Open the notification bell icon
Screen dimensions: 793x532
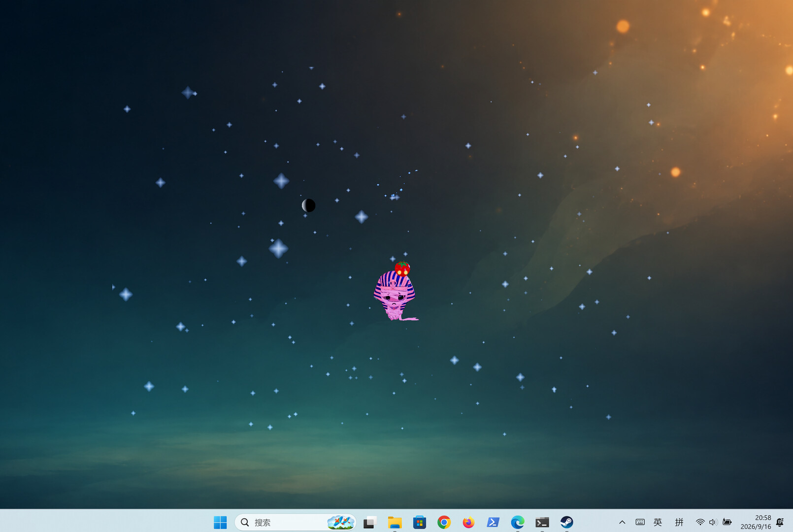[780, 522]
